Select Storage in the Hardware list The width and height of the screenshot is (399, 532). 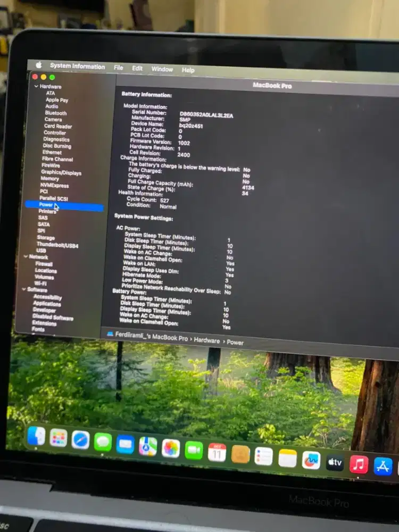pos(46,238)
